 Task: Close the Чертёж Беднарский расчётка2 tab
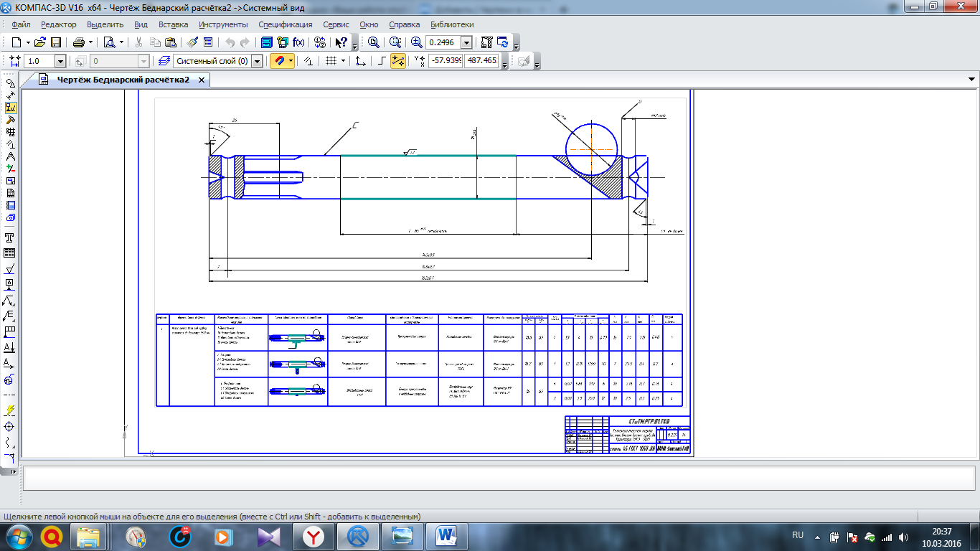coord(202,80)
